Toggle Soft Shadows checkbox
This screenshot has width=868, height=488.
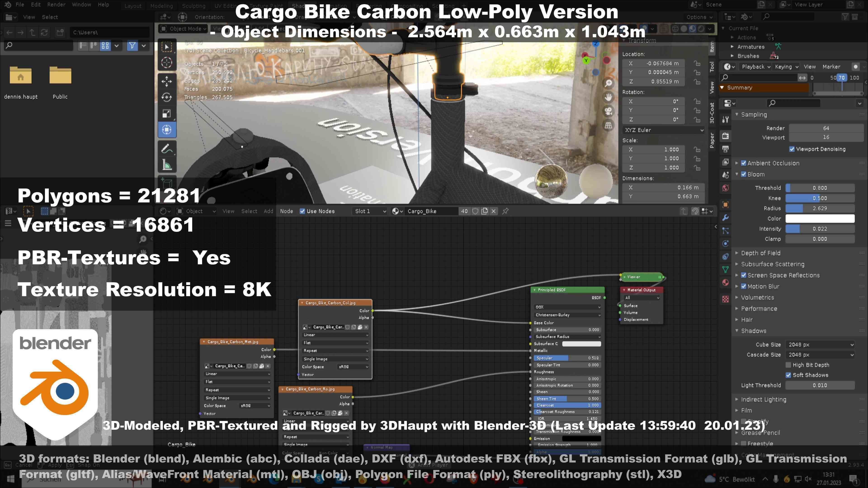click(788, 375)
